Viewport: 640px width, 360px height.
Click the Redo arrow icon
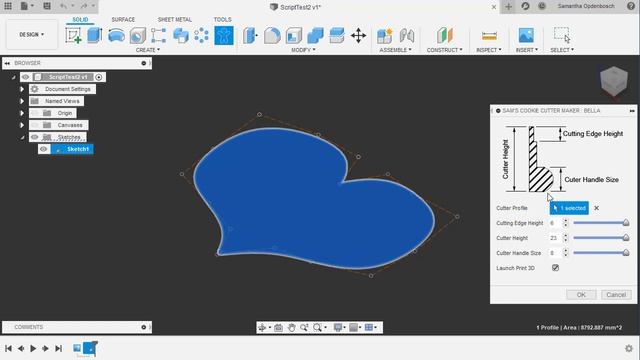tap(84, 6)
